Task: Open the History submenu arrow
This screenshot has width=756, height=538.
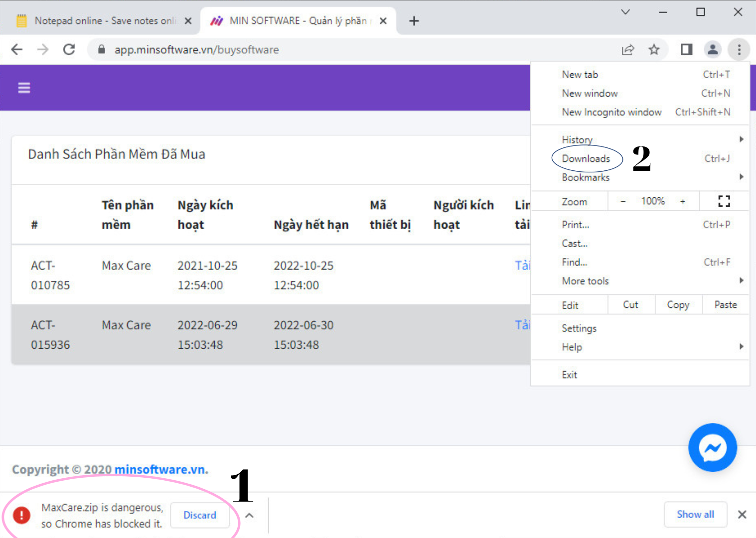Action: click(741, 139)
